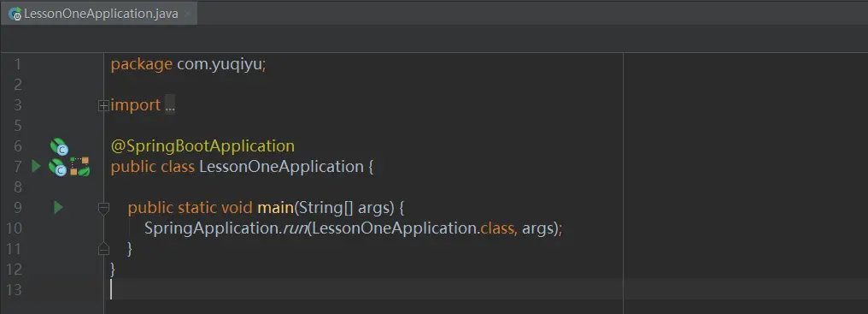Close the LessonOneApplication.java tab
The width and height of the screenshot is (868, 314).
(187, 15)
